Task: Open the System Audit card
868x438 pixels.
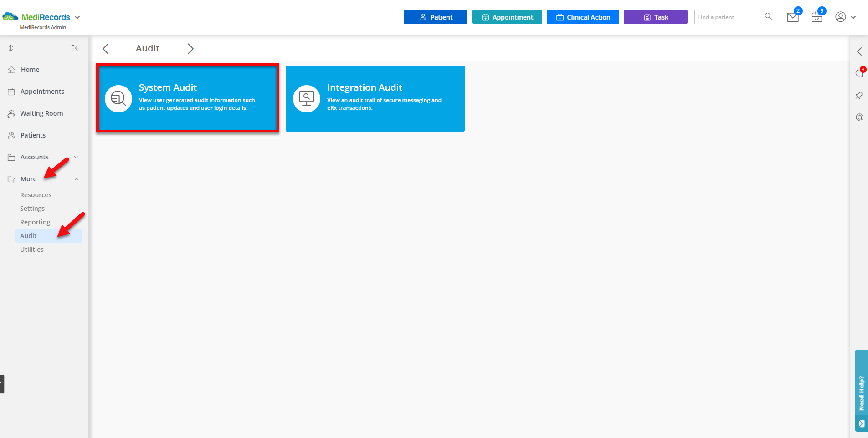Action: [x=188, y=98]
